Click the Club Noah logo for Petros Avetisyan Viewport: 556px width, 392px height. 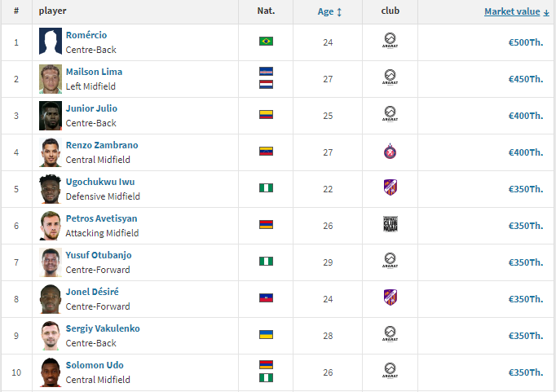point(390,224)
